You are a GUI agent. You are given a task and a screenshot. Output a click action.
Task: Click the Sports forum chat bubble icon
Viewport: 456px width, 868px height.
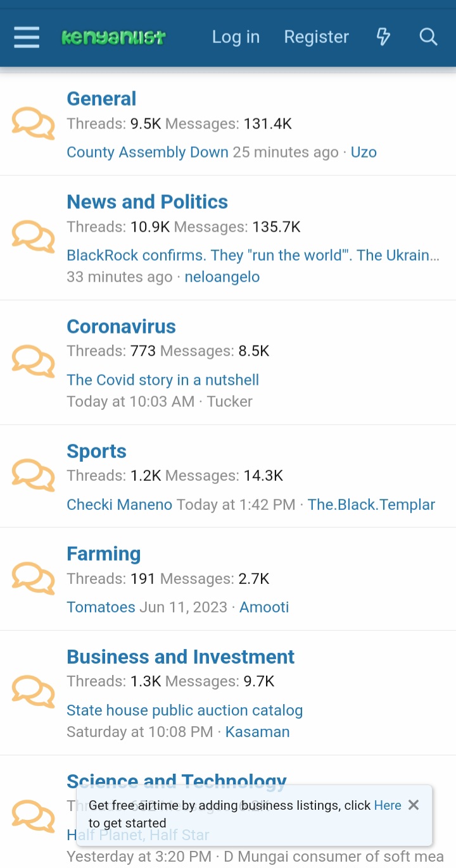(33, 476)
